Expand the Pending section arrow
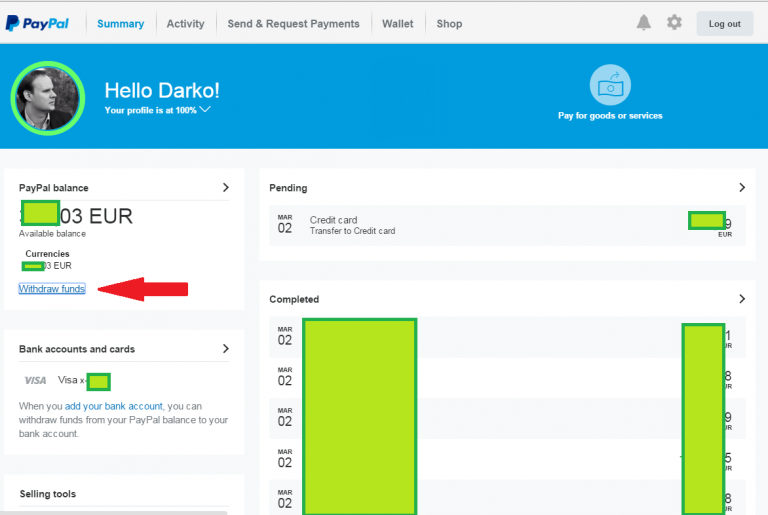 point(742,187)
